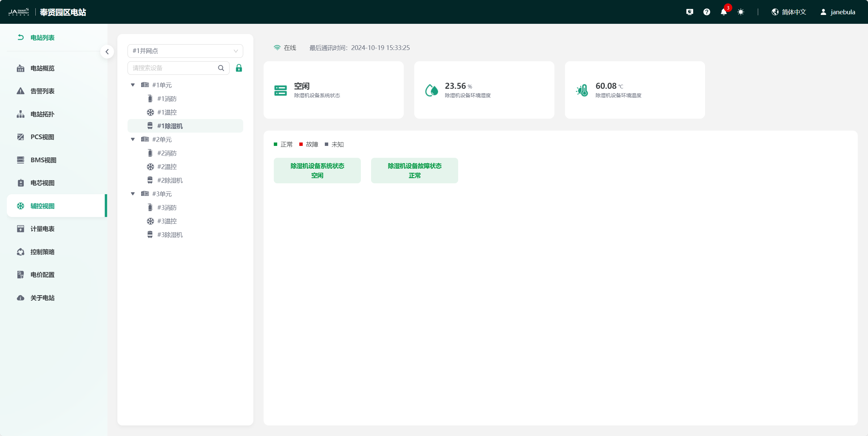Screen dimensions: 868x436
Task: Click the humidity droplet icon
Action: [x=432, y=90]
